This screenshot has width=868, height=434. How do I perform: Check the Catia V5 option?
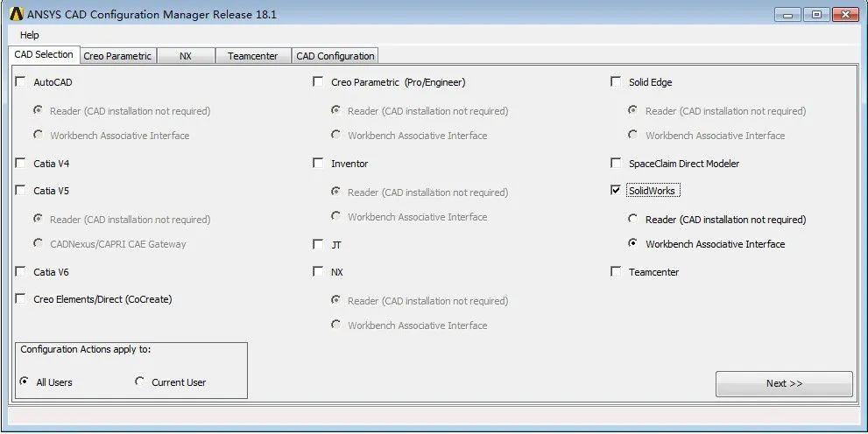(x=20, y=190)
